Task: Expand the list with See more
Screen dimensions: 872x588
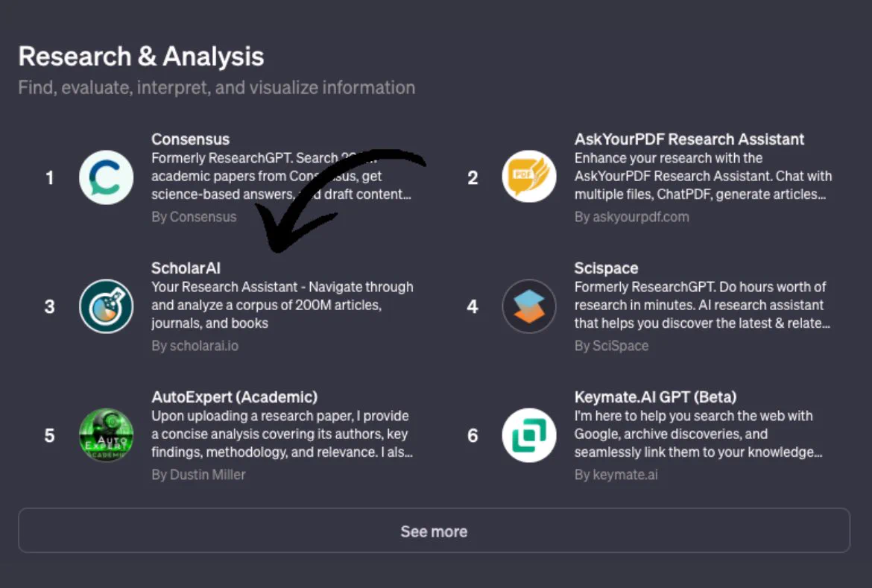Action: coord(434,531)
